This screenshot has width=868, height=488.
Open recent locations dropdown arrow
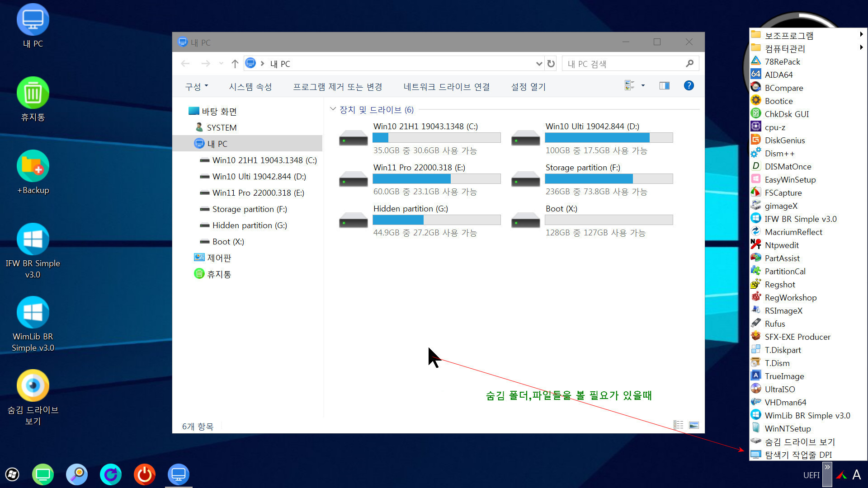[221, 64]
